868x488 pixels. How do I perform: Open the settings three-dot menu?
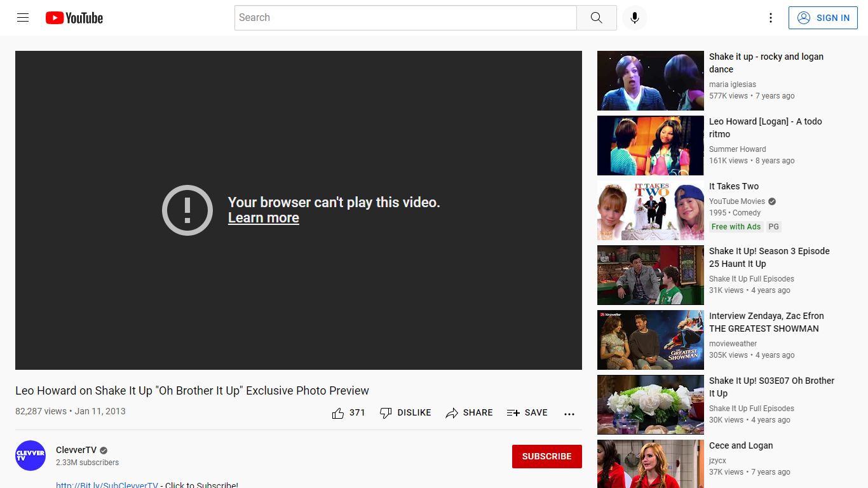(x=771, y=18)
